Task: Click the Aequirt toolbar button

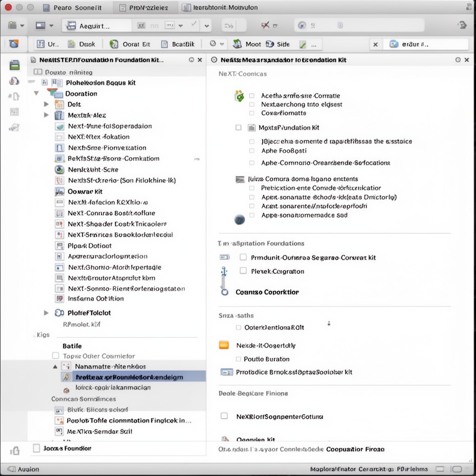Action: tap(97, 26)
